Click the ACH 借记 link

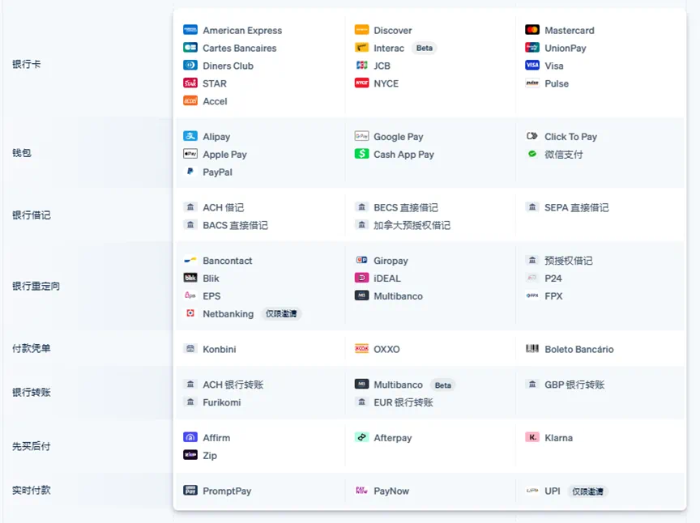pyautogui.click(x=223, y=208)
